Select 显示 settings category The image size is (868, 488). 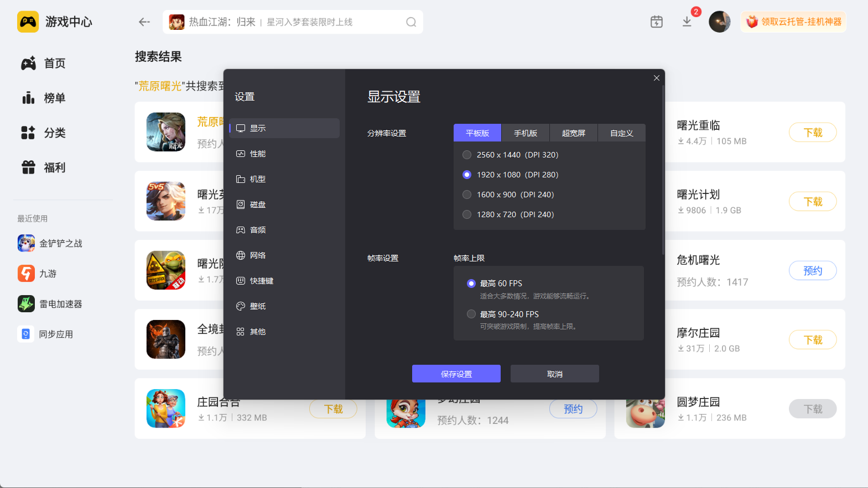click(284, 128)
